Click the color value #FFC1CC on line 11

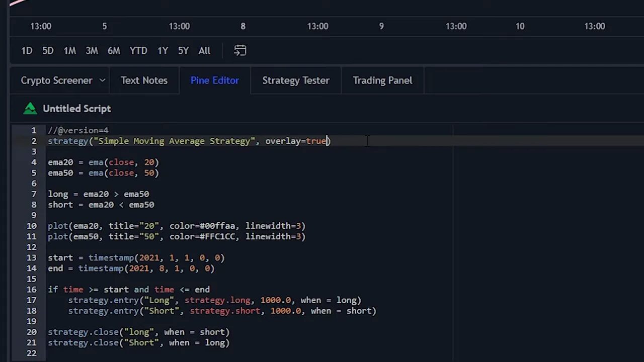217,236
